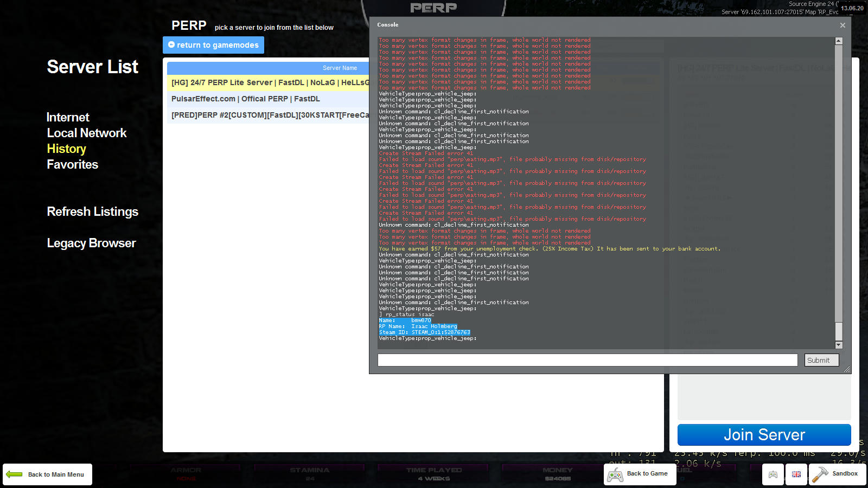The height and width of the screenshot is (488, 868).
Task: Return to gamemodes list
Action: [213, 45]
